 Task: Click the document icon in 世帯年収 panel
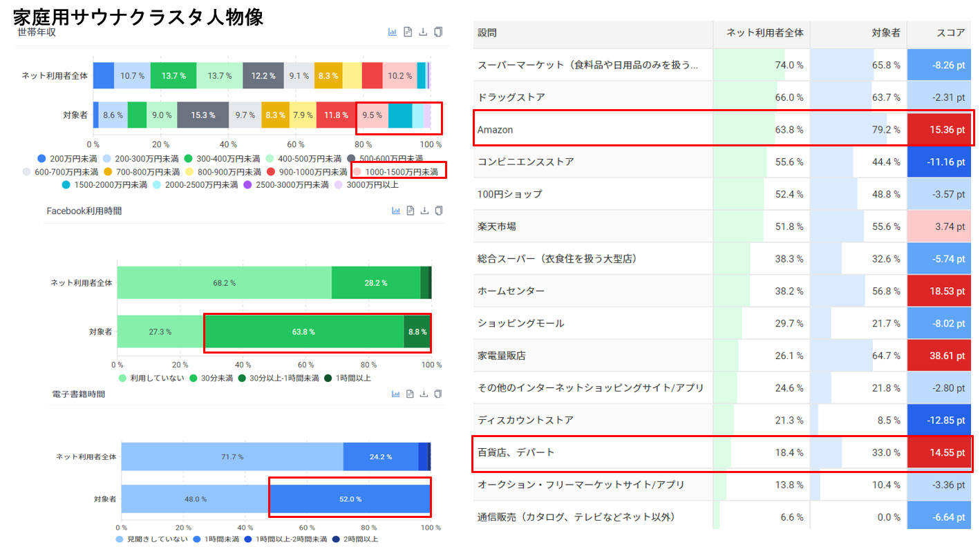(408, 32)
